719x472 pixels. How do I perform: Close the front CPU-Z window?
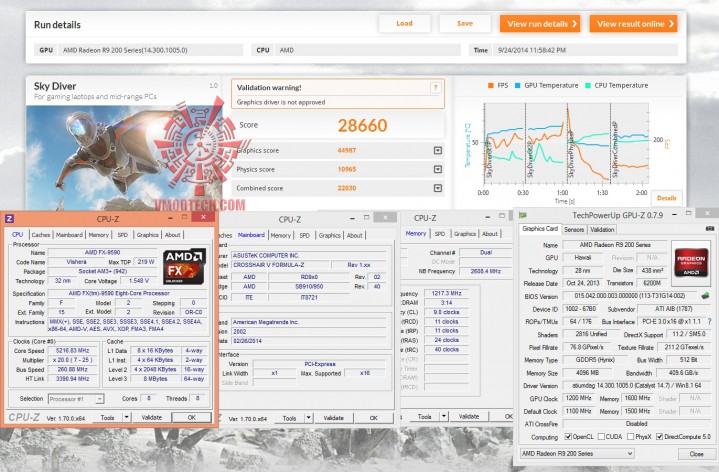(203, 217)
